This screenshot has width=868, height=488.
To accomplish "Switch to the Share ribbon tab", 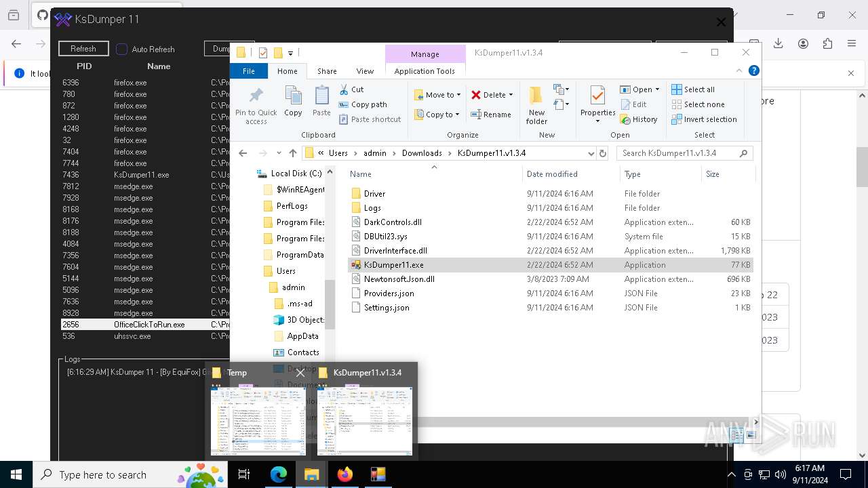I will (x=327, y=71).
